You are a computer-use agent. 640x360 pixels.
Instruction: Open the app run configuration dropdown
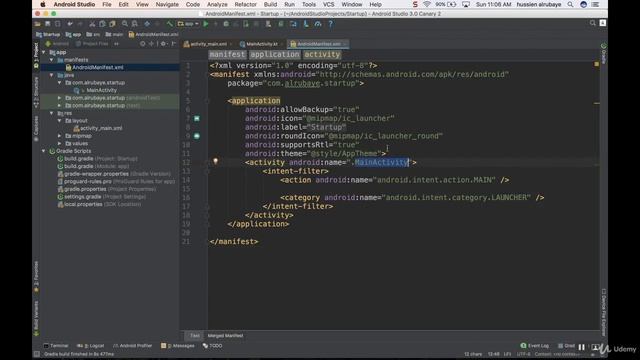point(189,24)
